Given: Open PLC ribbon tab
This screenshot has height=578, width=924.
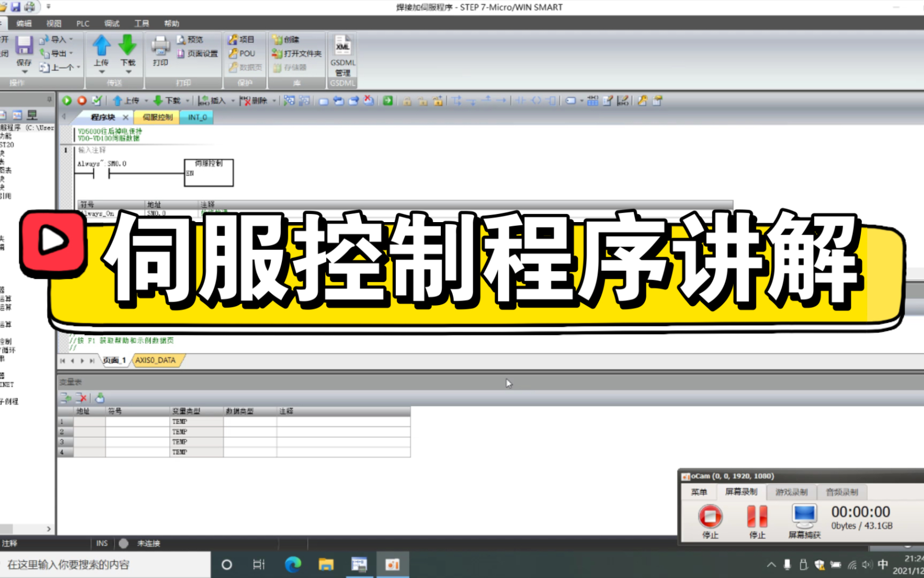Looking at the screenshot, I should pyautogui.click(x=83, y=24).
